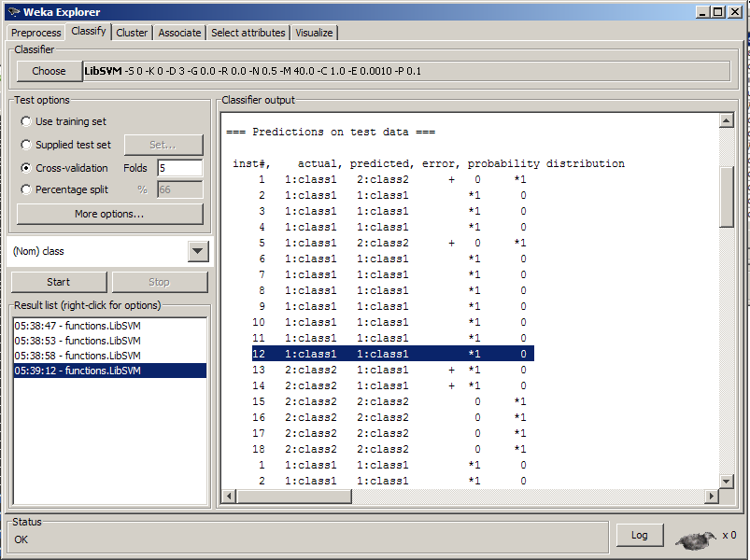Select result entry 05:38:47 functions.LibSVM
The image size is (750, 560).
(110, 326)
